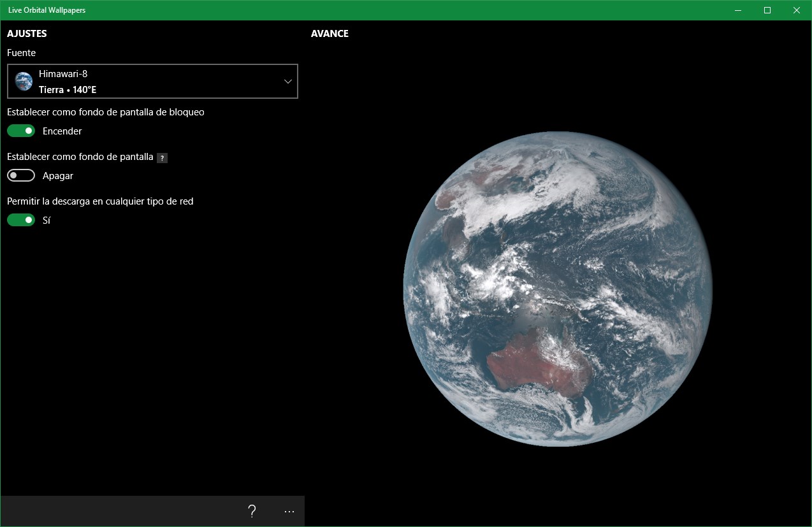Enable set as desktop wallpaper toggle
Viewport: 812px width, 527px height.
(x=21, y=175)
